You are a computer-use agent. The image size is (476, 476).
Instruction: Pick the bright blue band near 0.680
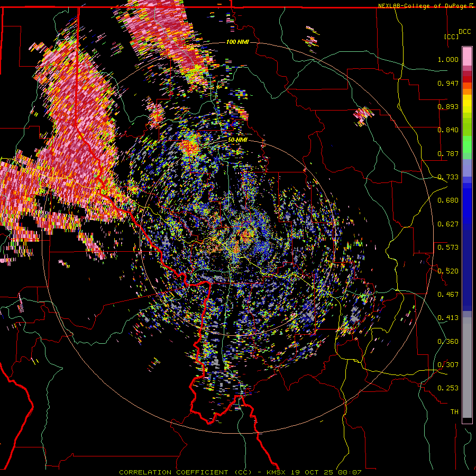click(467, 203)
